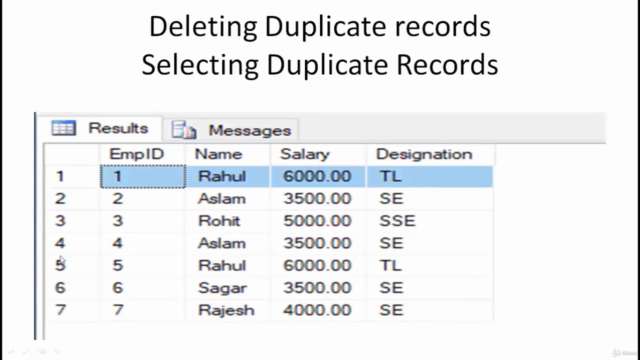Click salary 4000.00 cell

(x=318, y=310)
